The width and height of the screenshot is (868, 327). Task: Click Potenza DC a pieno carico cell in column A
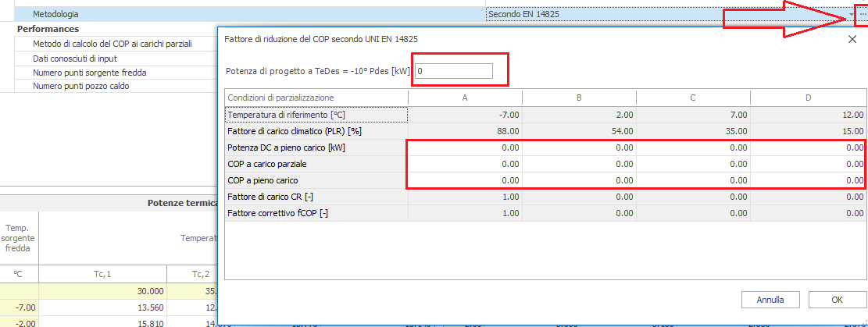[465, 148]
